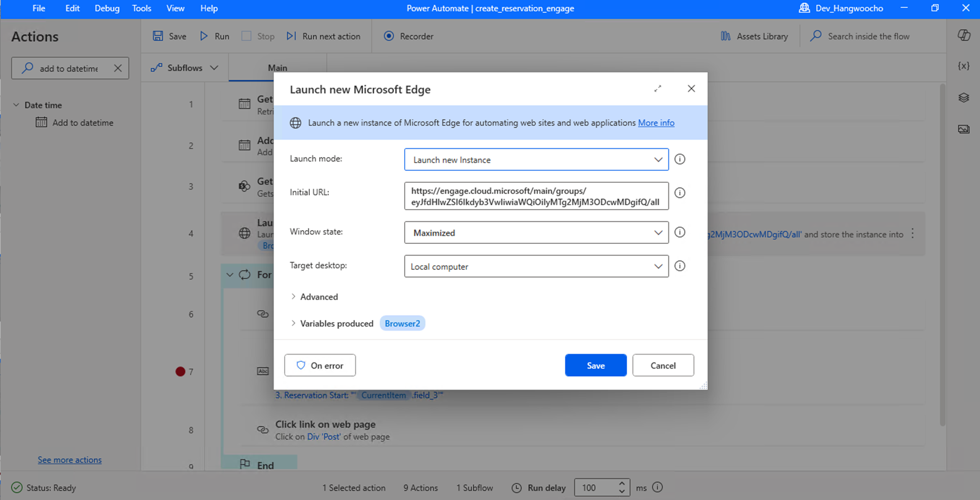Click the calendar icon on line 2
Screen dimensions: 980x500
click(245, 145)
